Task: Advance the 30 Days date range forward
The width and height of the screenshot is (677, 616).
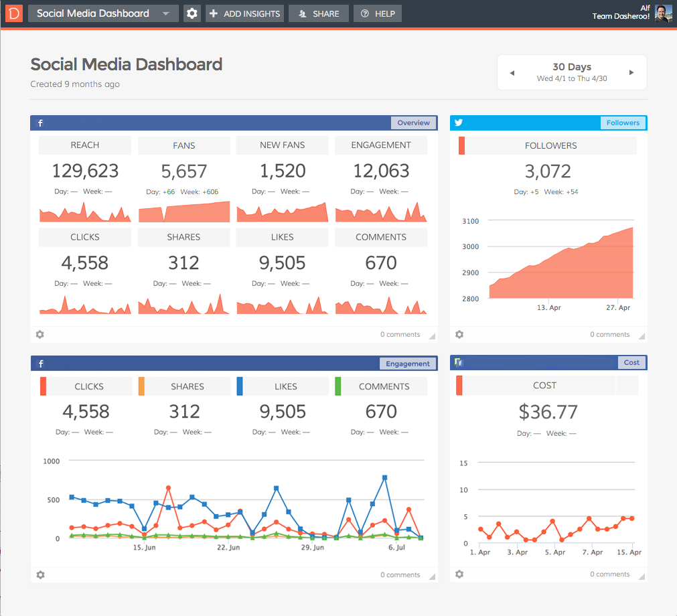Action: pyautogui.click(x=631, y=72)
